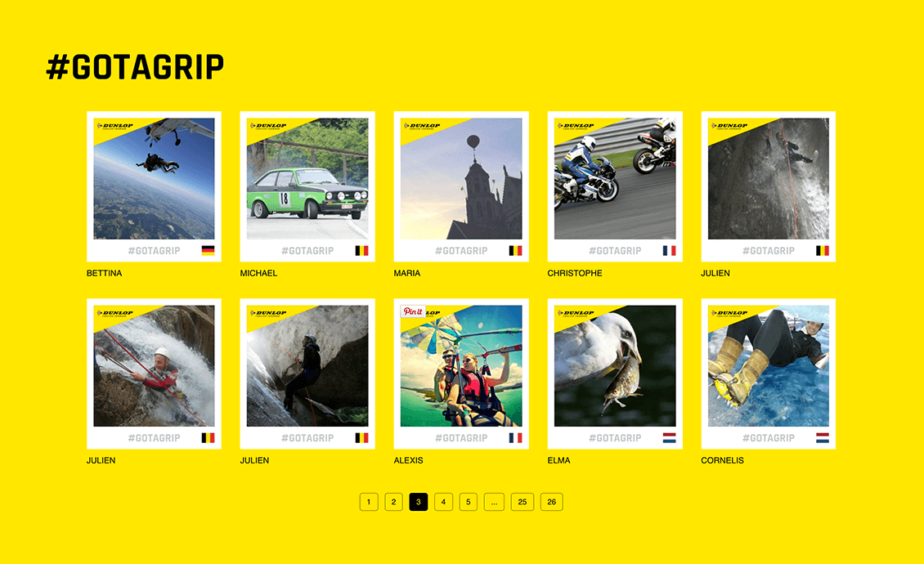Open Maria's hot air balloon photo

point(461,178)
